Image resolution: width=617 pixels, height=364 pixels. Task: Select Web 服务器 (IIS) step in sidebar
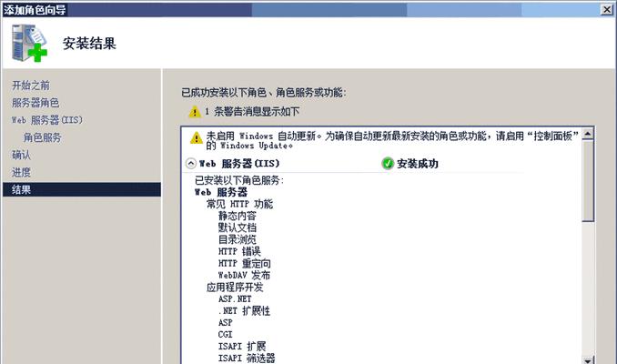pyautogui.click(x=47, y=120)
